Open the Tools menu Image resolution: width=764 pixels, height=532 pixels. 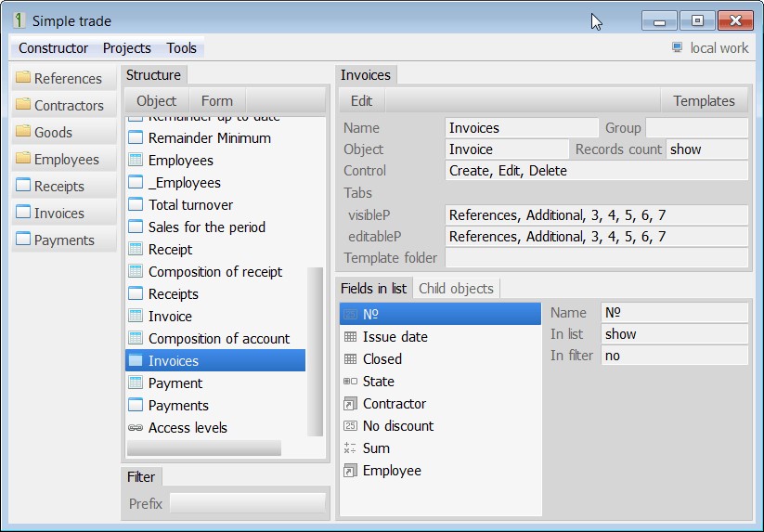point(182,48)
